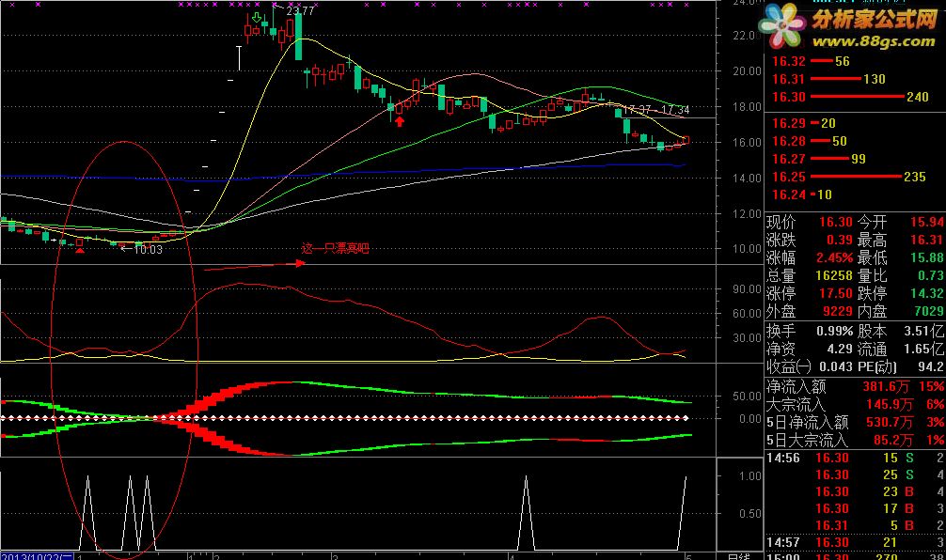
Task: Click the final signal spike at the bottom panel's right edge
Action: [682, 512]
